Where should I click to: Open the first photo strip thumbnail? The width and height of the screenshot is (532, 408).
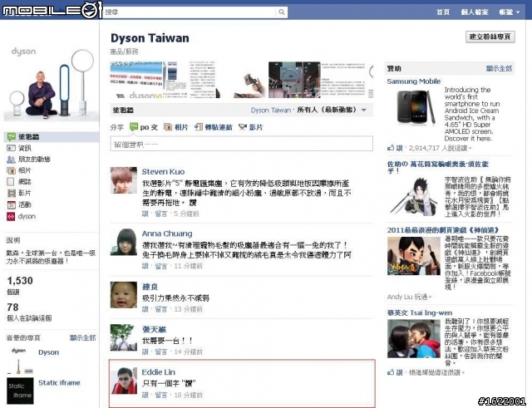coord(135,80)
